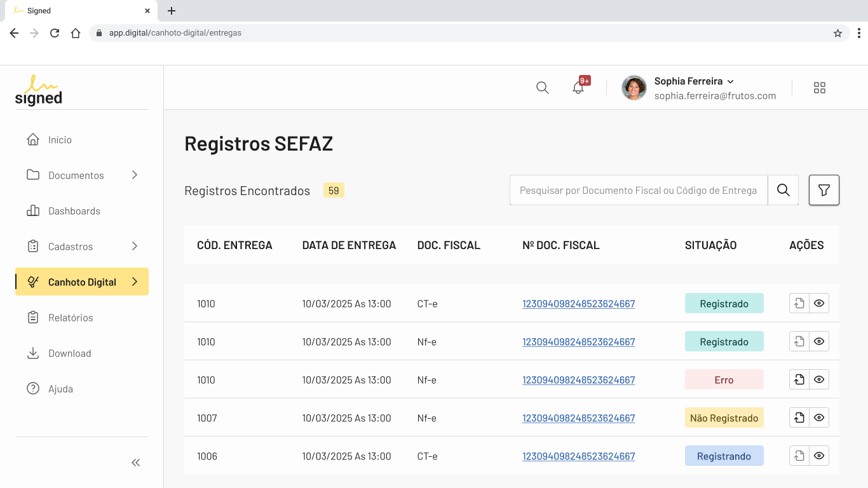868x488 pixels.
Task: View details eye icon in row 1006
Action: coord(819,456)
